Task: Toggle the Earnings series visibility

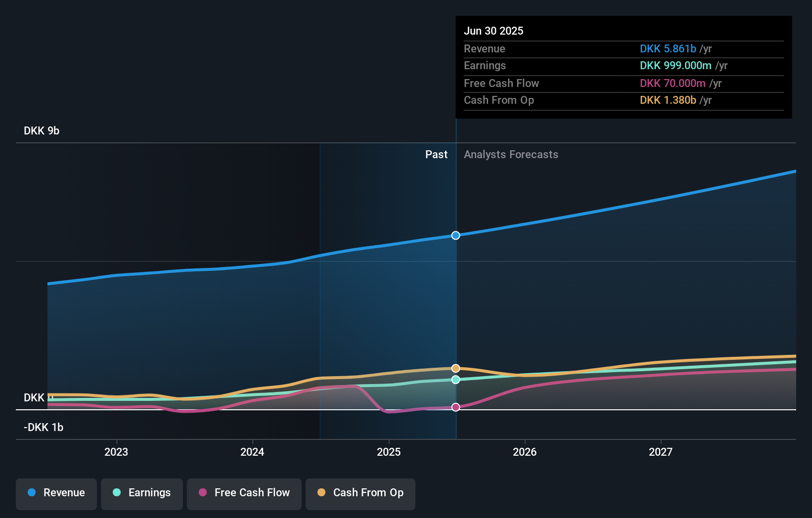Action: (x=142, y=493)
